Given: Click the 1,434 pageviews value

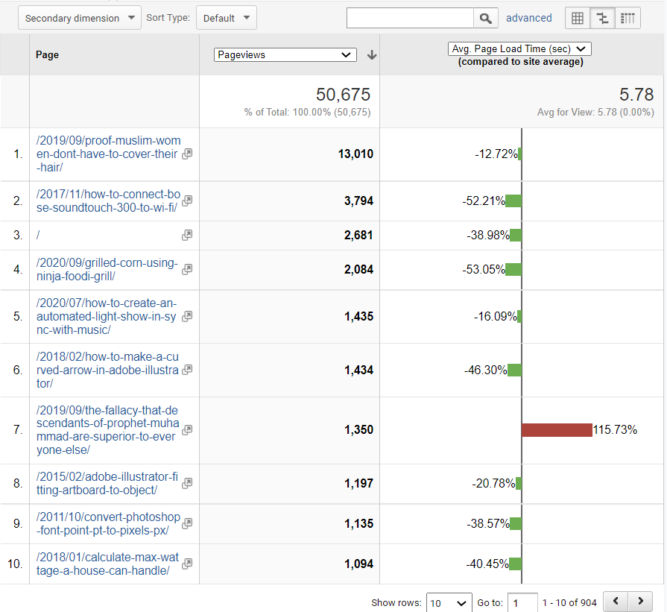Looking at the screenshot, I should (x=359, y=370).
